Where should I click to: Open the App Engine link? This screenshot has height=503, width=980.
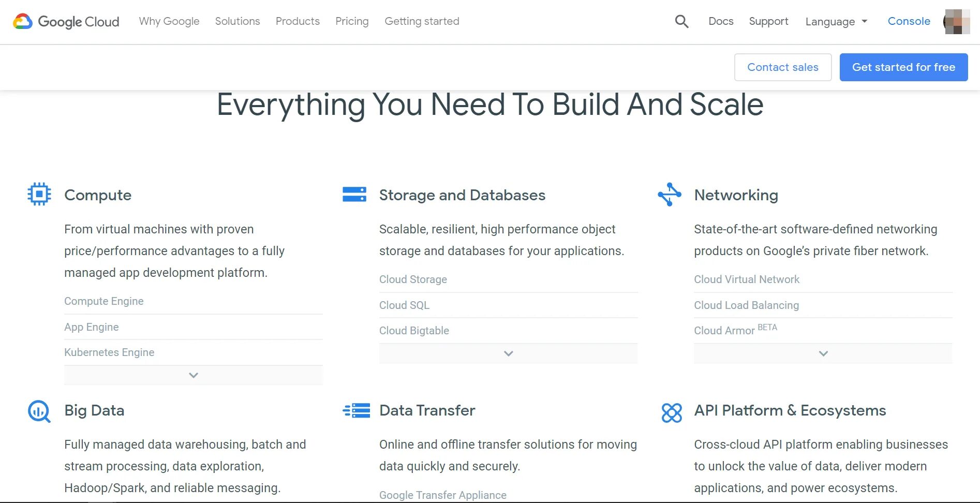[92, 327]
